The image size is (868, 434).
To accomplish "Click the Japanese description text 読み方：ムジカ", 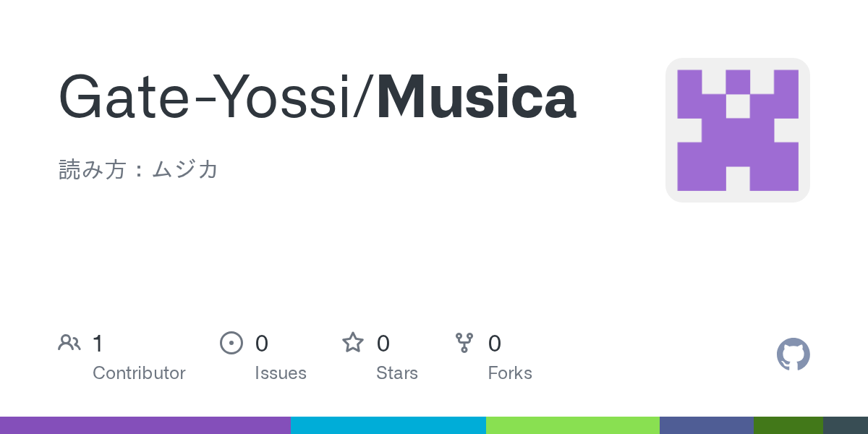I will point(138,170).
